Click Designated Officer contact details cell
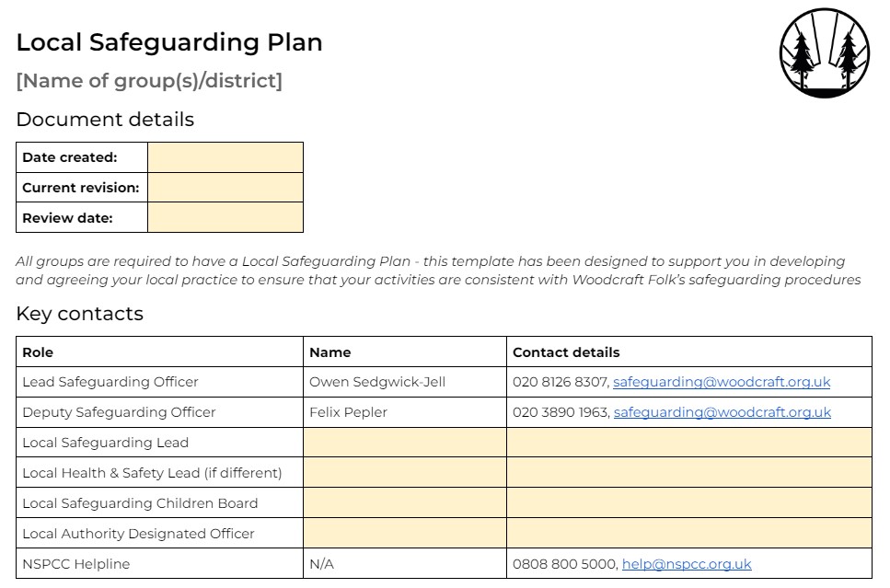Screen dimensions: 890x588 click(x=688, y=534)
